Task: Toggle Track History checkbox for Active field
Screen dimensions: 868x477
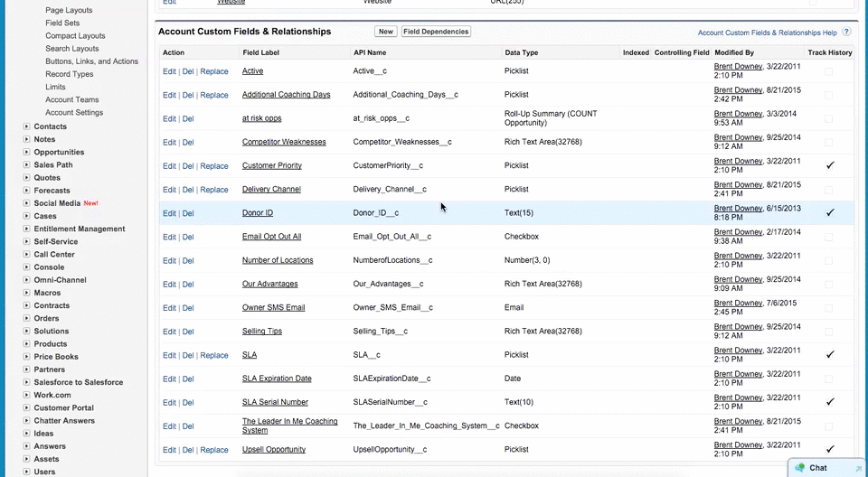Action: (829, 71)
